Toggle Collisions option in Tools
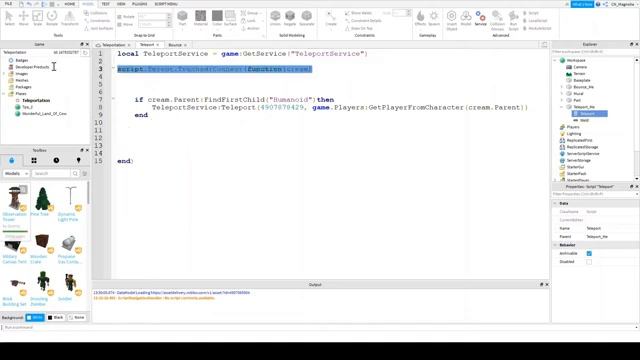The height and width of the screenshot is (360, 640). [96, 13]
